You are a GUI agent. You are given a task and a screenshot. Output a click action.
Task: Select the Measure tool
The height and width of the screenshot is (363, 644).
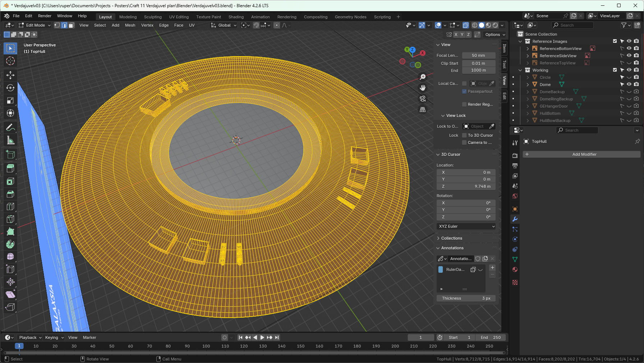[10, 141]
